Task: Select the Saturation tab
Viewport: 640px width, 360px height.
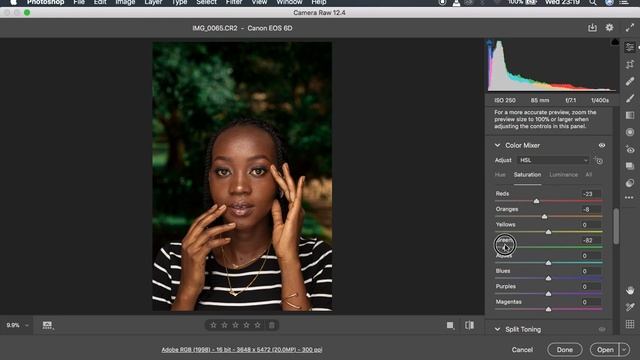Action: pos(527,175)
